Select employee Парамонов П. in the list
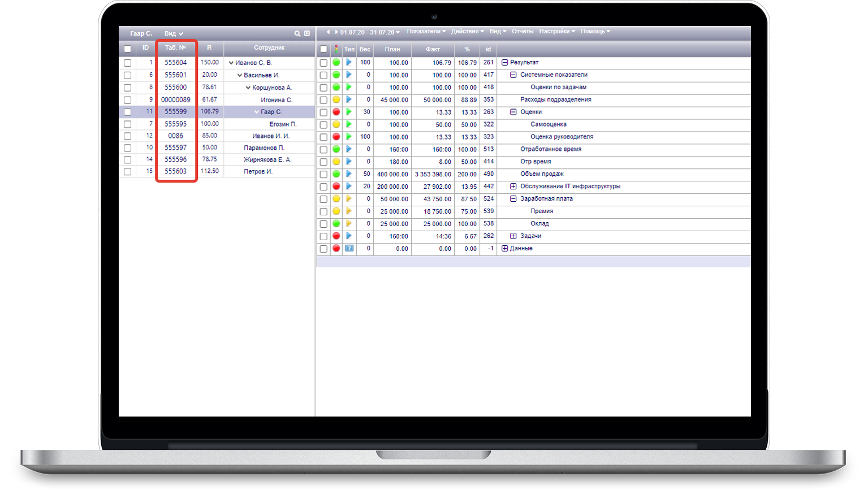 pyautogui.click(x=264, y=148)
